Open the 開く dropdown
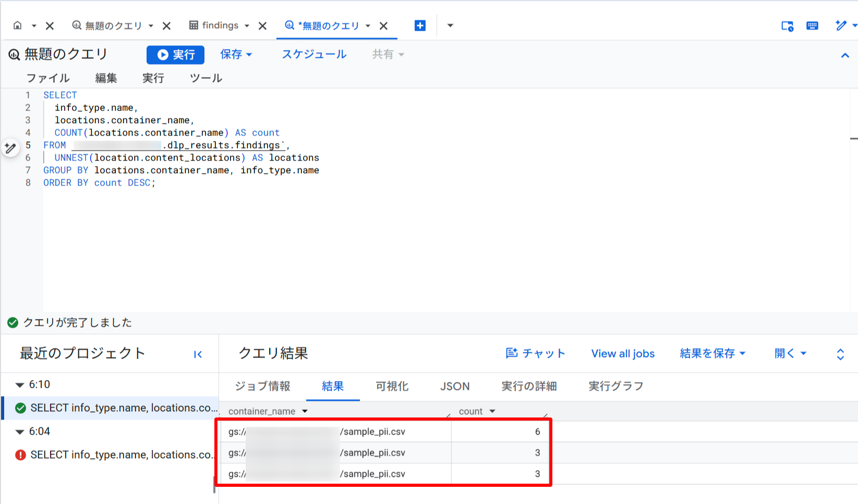The image size is (858, 504). point(790,353)
